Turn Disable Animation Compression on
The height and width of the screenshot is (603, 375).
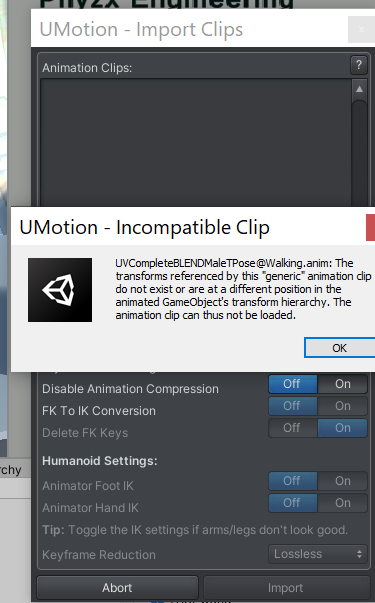(x=342, y=384)
